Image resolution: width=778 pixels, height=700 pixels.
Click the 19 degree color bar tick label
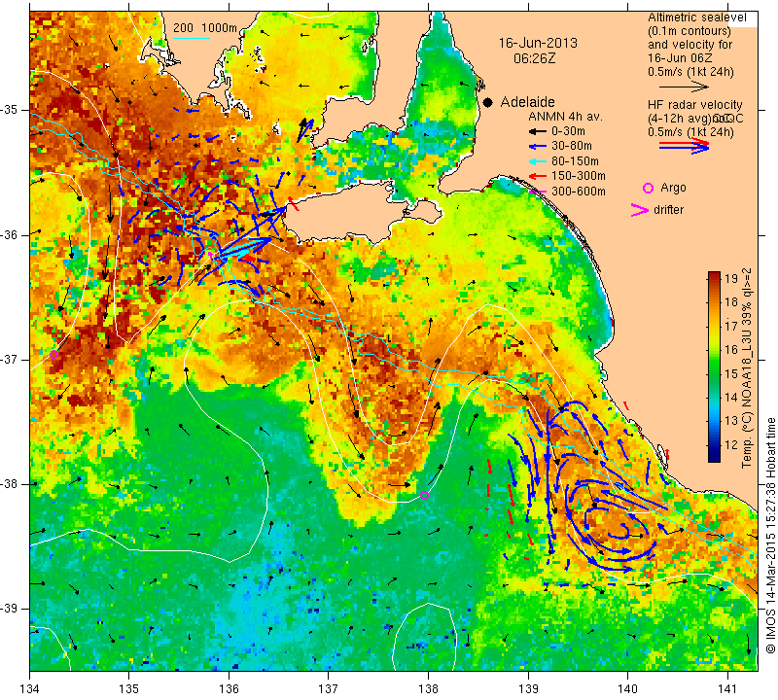[x=731, y=278]
